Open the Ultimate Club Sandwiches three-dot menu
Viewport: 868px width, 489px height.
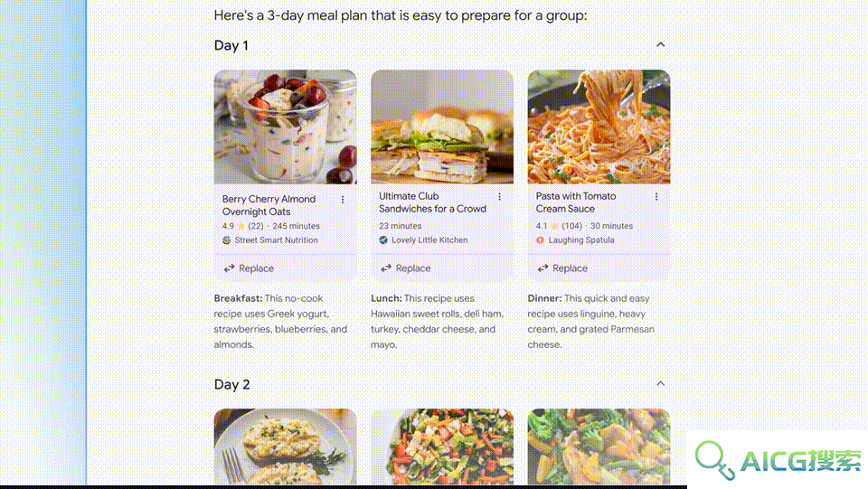point(499,197)
